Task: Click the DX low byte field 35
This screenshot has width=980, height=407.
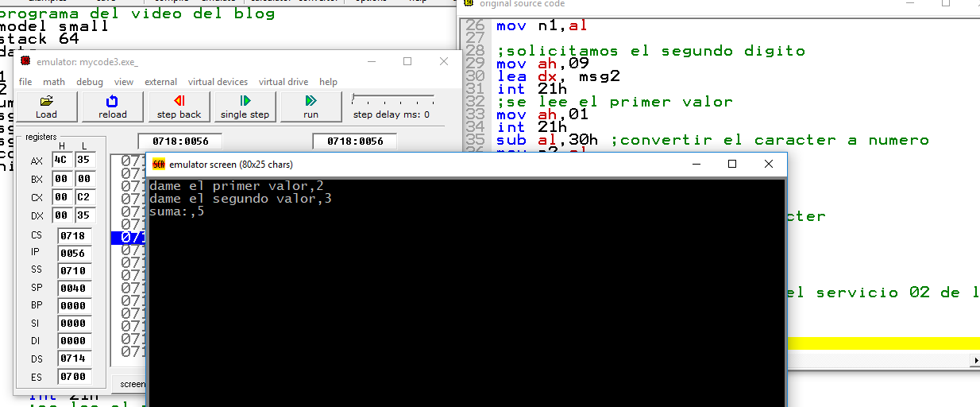Action: coord(85,215)
